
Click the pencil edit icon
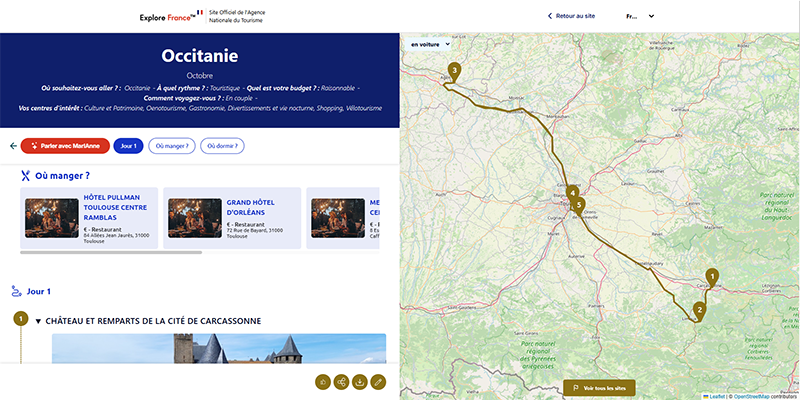point(378,381)
